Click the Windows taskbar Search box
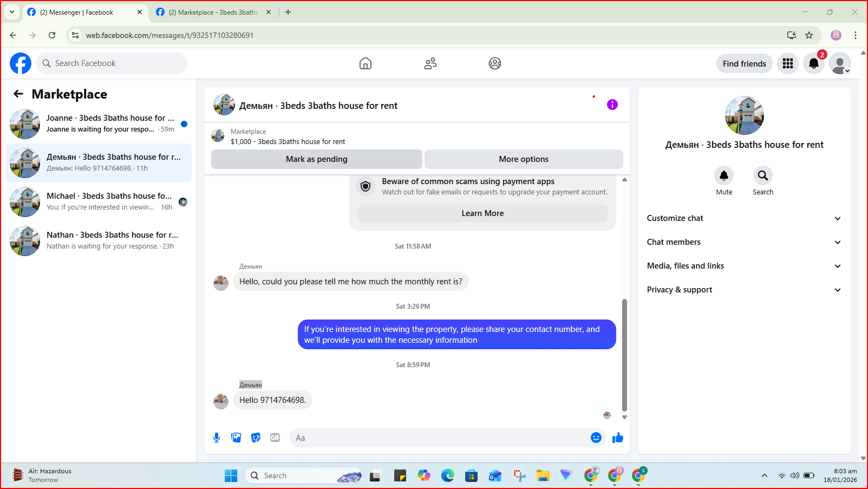Image resolution: width=868 pixels, height=489 pixels. pos(304,475)
